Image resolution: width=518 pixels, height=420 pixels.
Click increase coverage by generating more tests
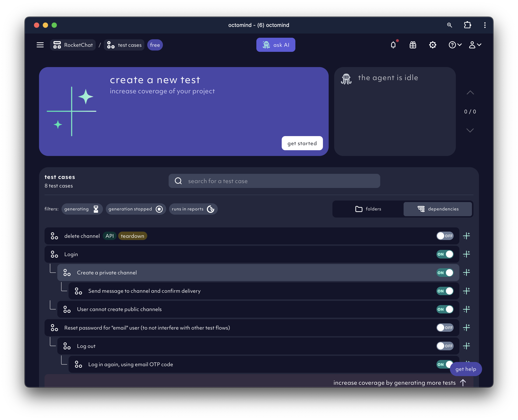(x=394, y=383)
